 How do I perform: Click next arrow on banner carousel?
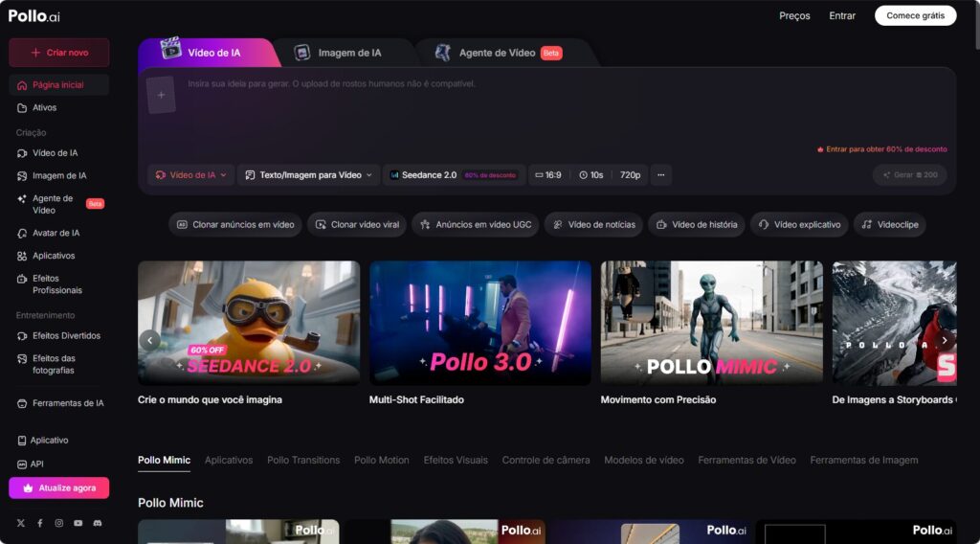(944, 340)
